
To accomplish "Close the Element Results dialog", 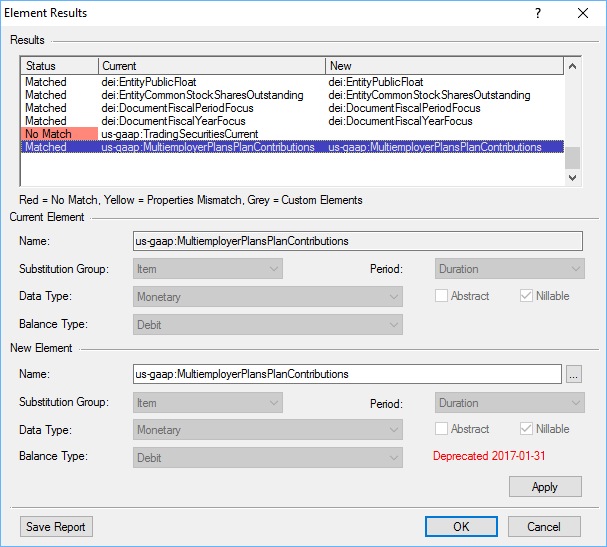I will coord(583,13).
